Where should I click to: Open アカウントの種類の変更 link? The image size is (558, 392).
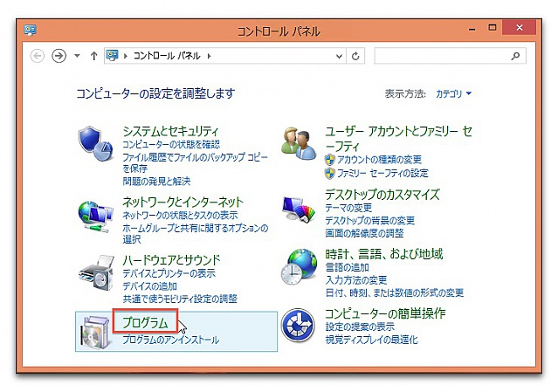click(x=379, y=160)
